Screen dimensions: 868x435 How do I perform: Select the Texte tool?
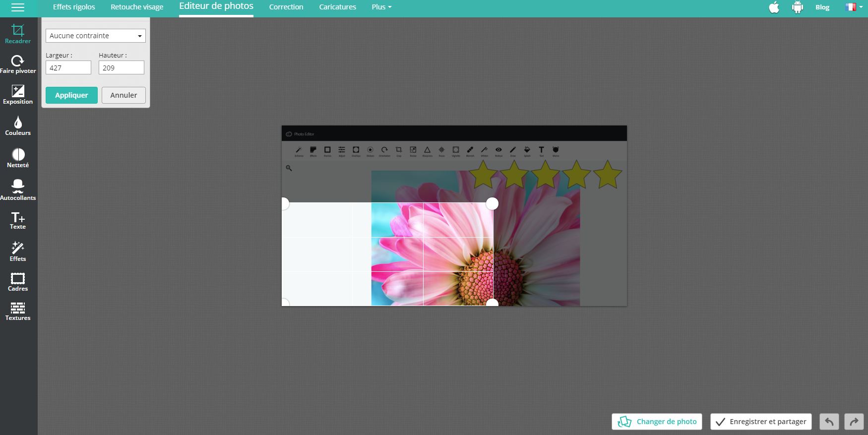18,221
